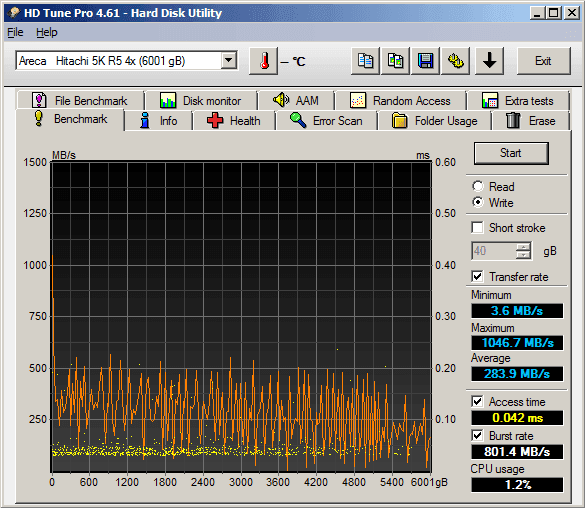This screenshot has height=508, width=585.
Task: Click the thermometer temperature icon
Action: click(264, 61)
